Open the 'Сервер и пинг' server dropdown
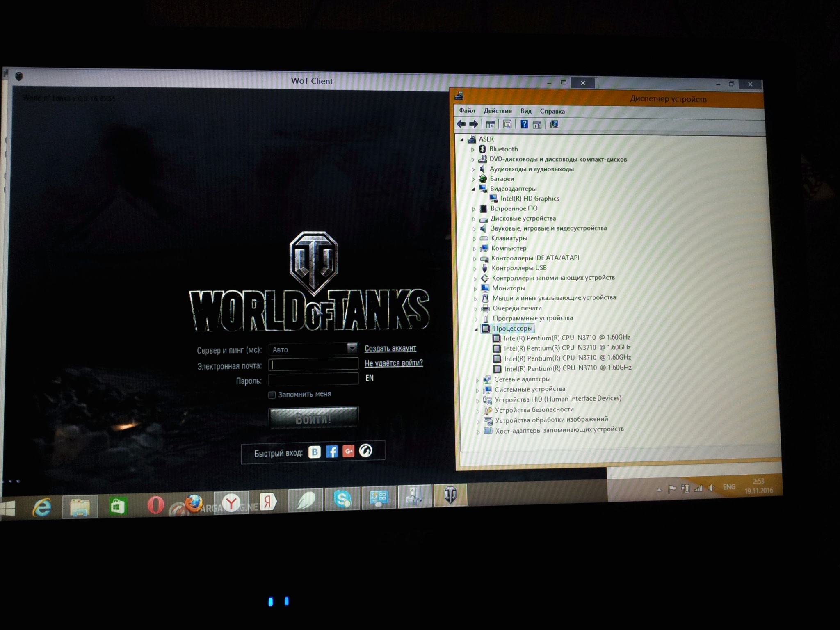Image resolution: width=840 pixels, height=630 pixels. coord(313,349)
